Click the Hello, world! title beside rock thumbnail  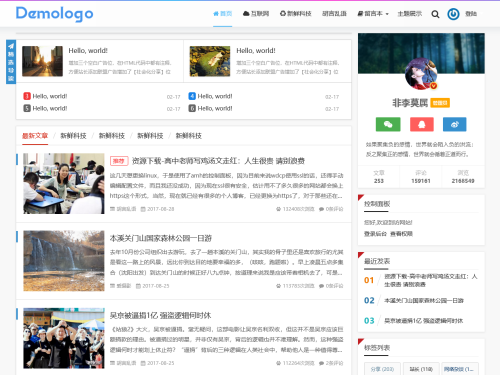[256, 51]
